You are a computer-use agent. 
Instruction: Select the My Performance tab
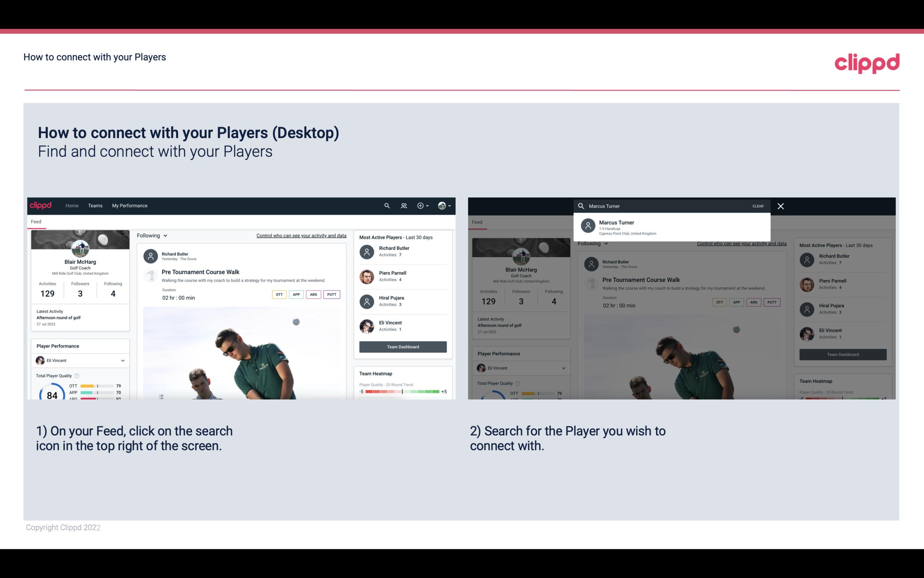point(129,205)
